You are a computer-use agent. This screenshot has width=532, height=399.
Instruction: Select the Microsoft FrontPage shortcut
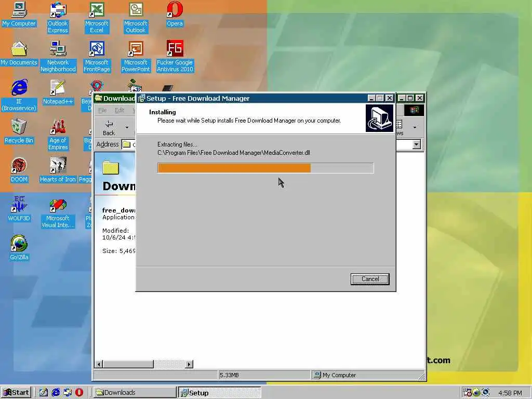click(97, 57)
